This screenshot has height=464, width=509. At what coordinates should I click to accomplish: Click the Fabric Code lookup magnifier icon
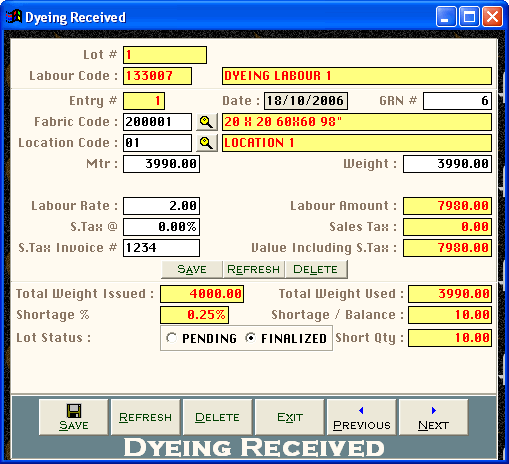pyautogui.click(x=207, y=122)
